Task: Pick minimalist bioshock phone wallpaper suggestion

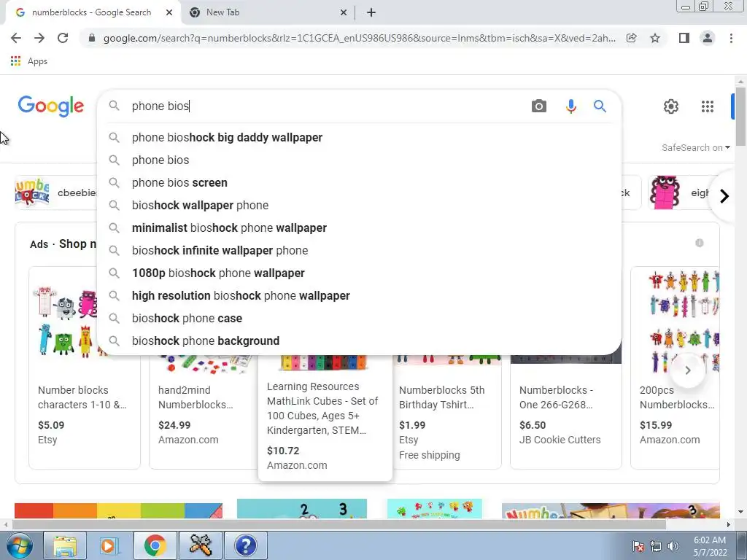Action: [359, 228]
